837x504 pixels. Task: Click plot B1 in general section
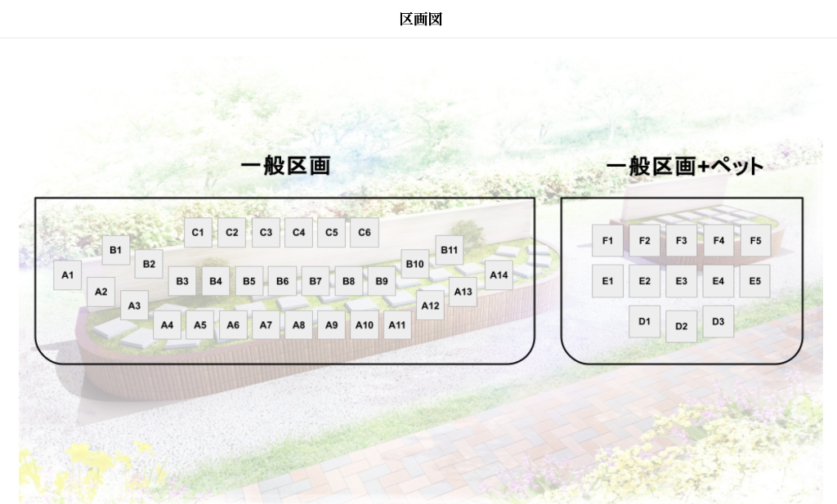pyautogui.click(x=115, y=250)
